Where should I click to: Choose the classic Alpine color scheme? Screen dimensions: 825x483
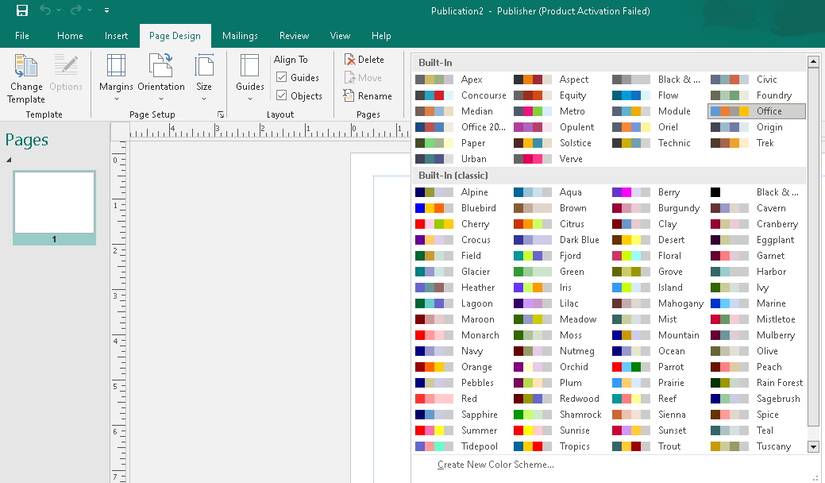click(x=458, y=192)
